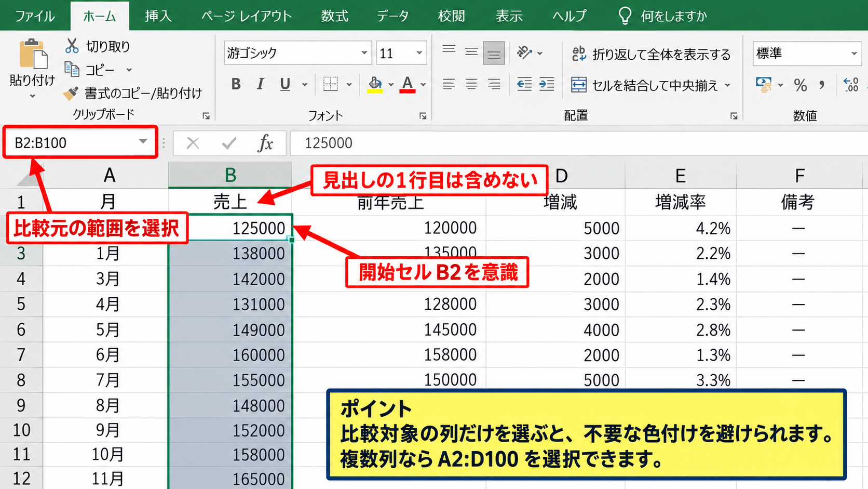Confirm entry with checkmark icon

pos(229,143)
